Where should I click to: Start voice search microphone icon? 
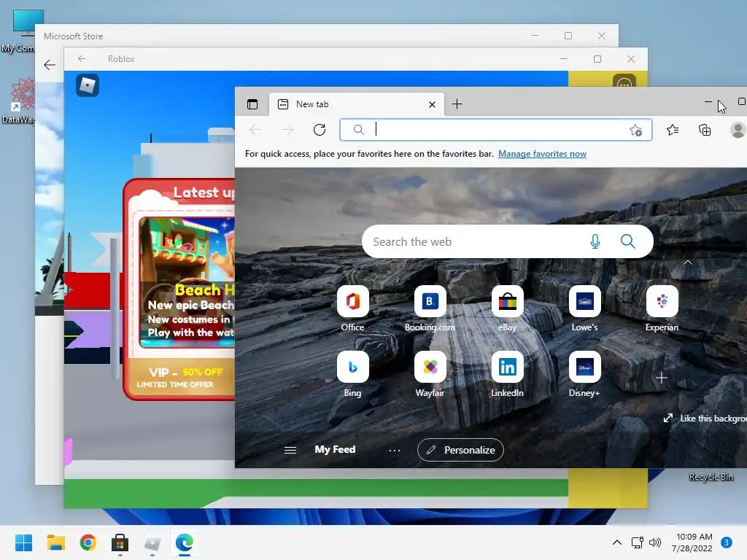(x=595, y=241)
